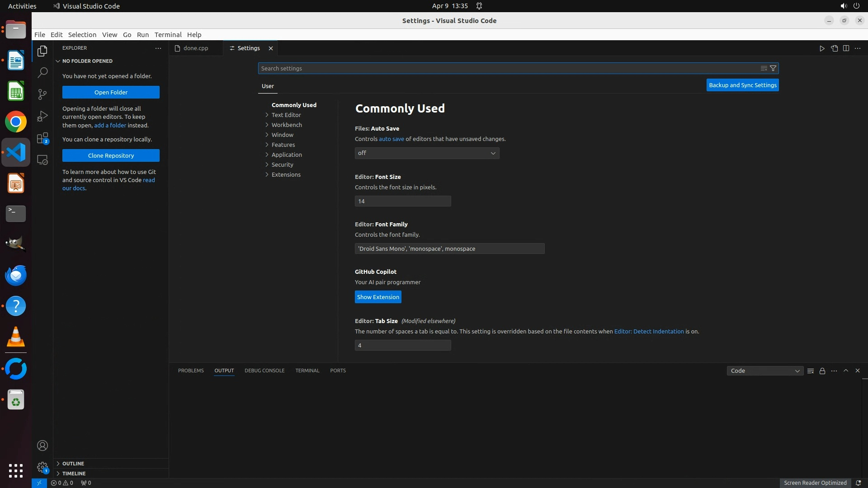Click the Clone Repository button

(111, 155)
